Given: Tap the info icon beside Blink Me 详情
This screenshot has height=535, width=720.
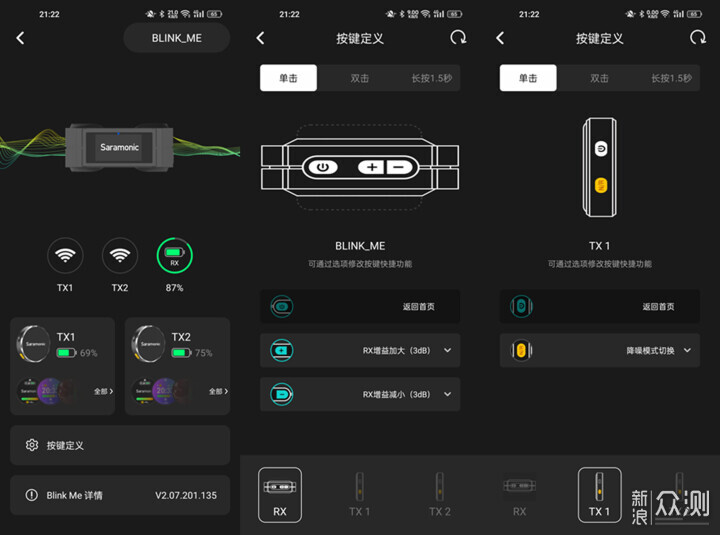Looking at the screenshot, I should coord(32,495).
